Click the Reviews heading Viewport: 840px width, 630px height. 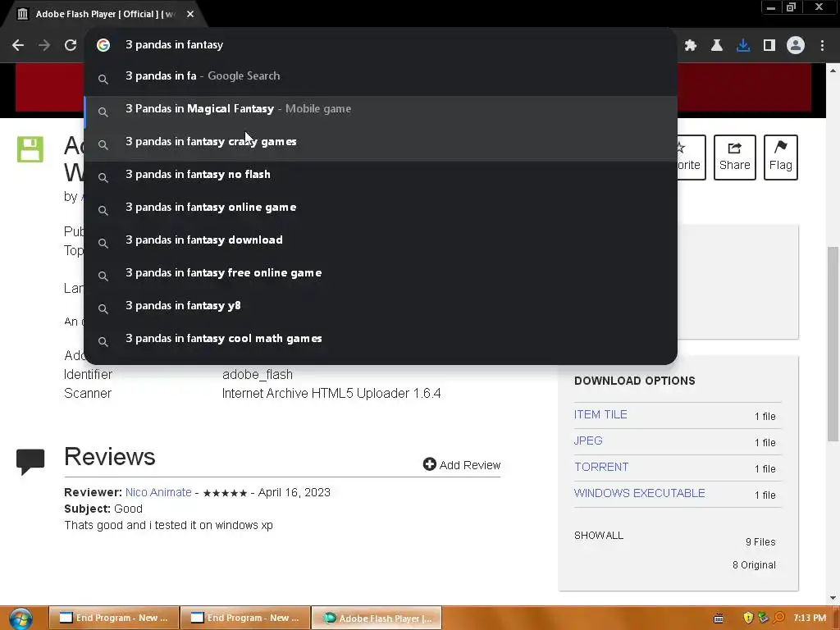point(110,456)
